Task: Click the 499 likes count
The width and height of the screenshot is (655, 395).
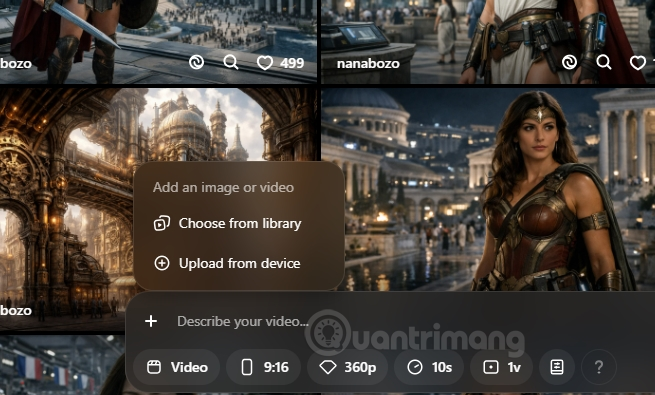Action: pyautogui.click(x=292, y=63)
